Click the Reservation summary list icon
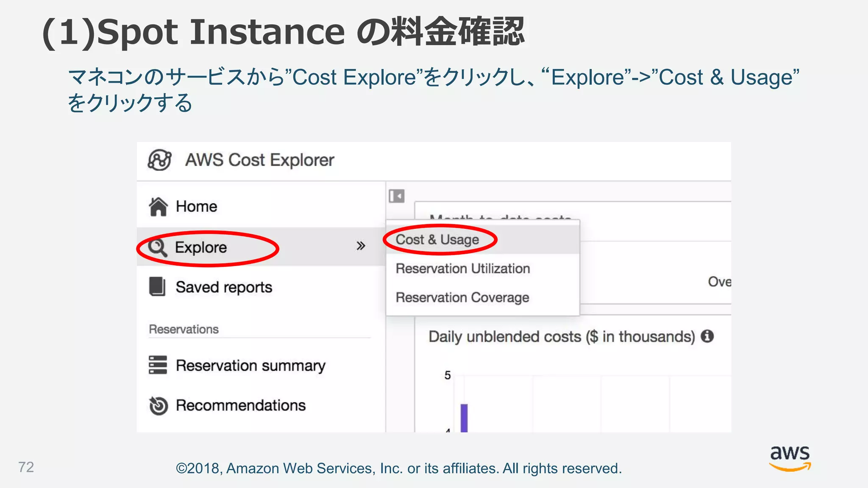The height and width of the screenshot is (488, 868). (158, 365)
